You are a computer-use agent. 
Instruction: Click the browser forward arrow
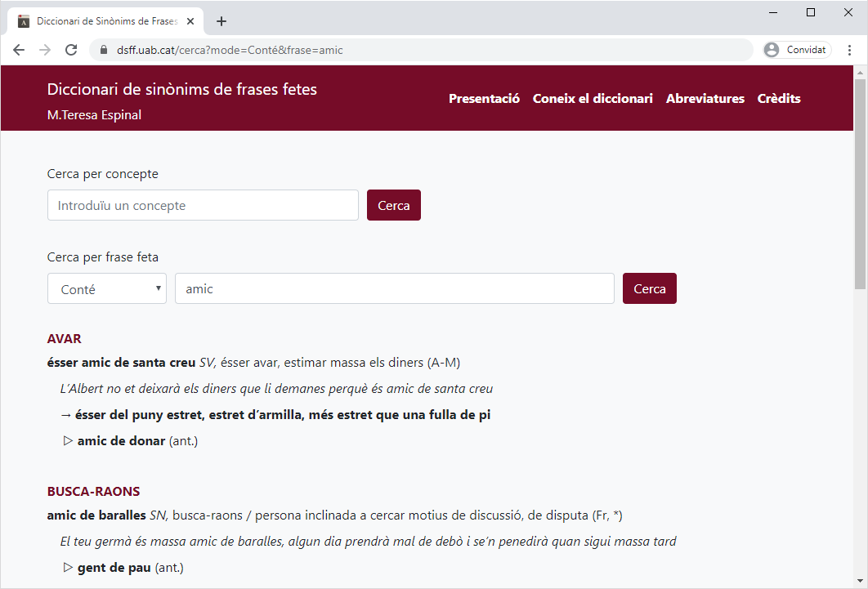click(45, 50)
